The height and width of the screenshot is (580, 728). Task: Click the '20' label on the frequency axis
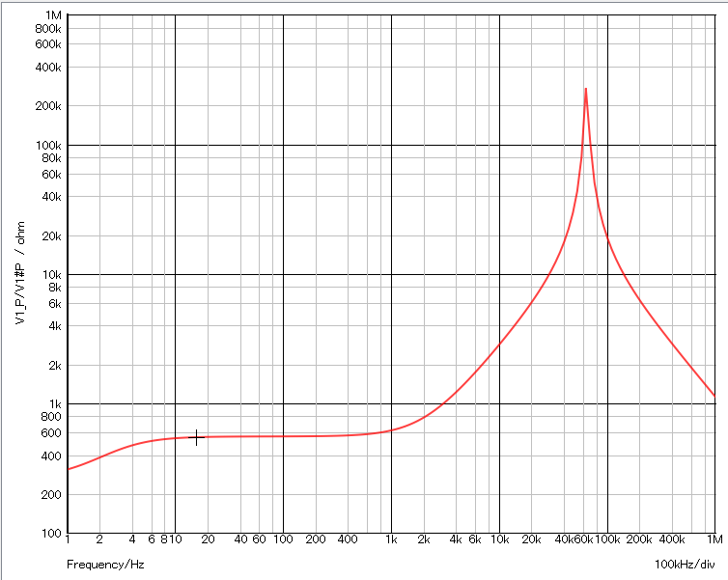(x=208, y=539)
